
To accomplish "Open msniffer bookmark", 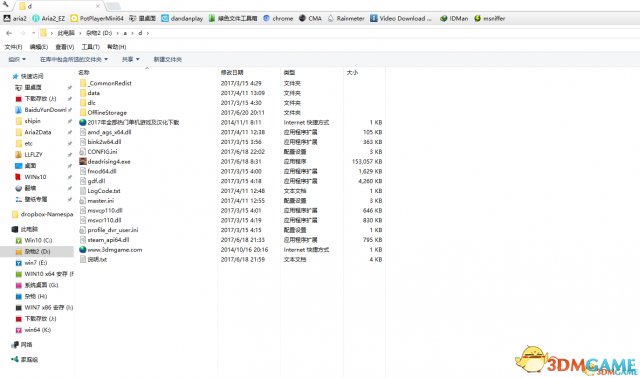I will click(489, 18).
